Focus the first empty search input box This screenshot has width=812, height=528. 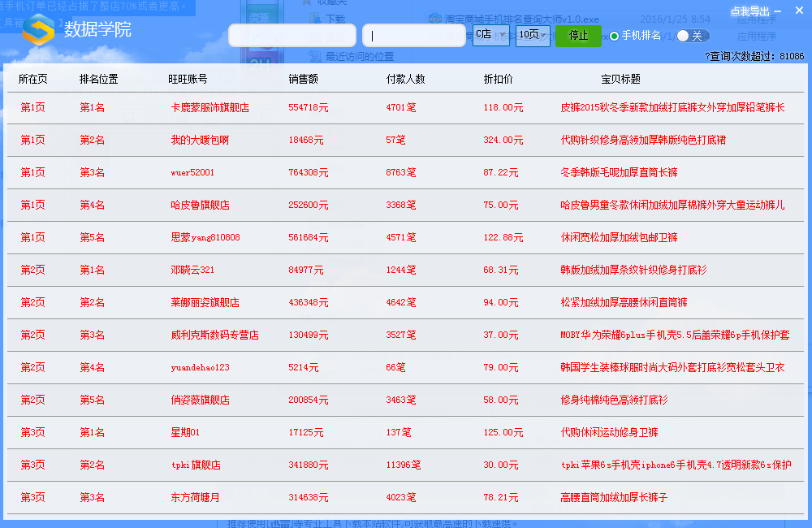click(292, 36)
